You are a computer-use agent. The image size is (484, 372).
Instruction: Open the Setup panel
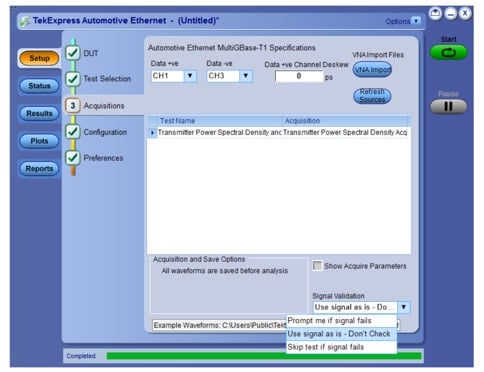click(x=39, y=58)
